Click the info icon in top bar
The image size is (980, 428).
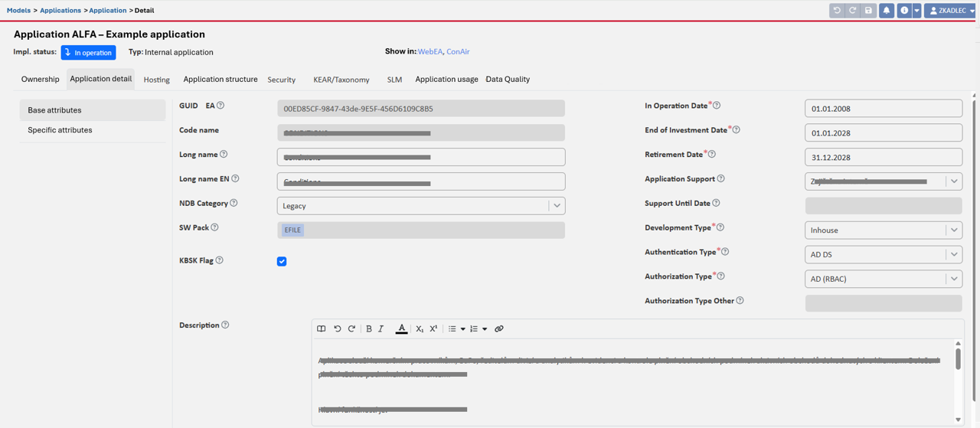click(x=904, y=11)
